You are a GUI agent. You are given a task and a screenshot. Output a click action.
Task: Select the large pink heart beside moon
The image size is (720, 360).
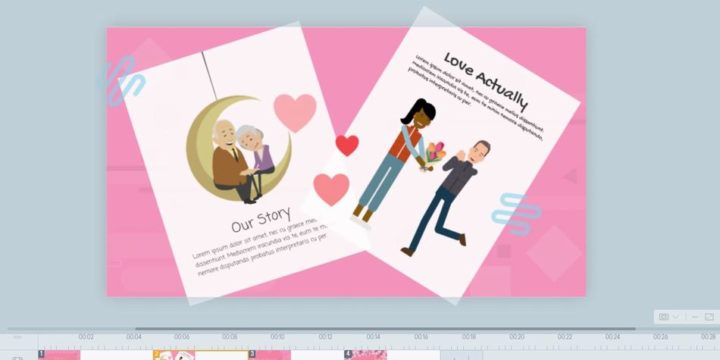click(295, 112)
